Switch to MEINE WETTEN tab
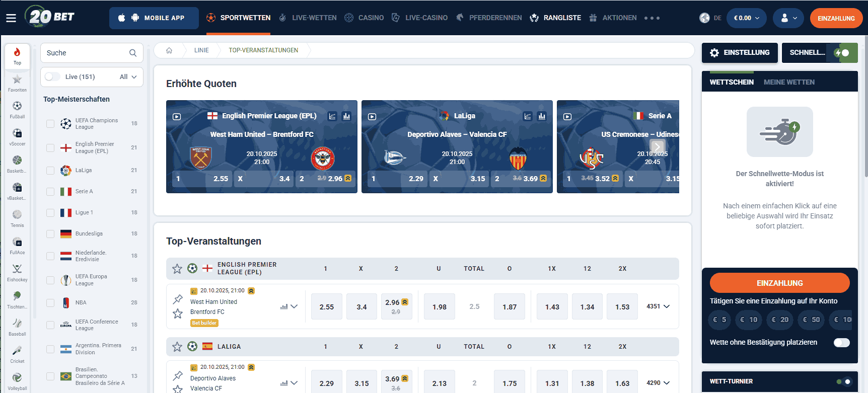 (x=789, y=82)
